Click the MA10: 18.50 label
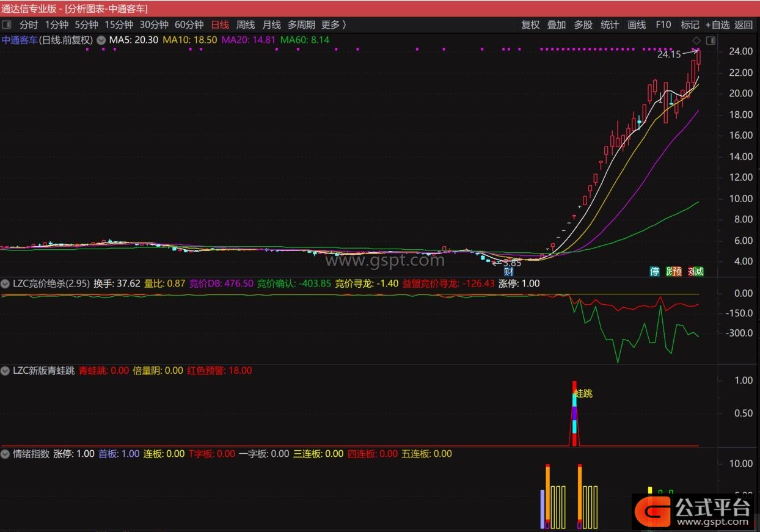 click(x=189, y=40)
